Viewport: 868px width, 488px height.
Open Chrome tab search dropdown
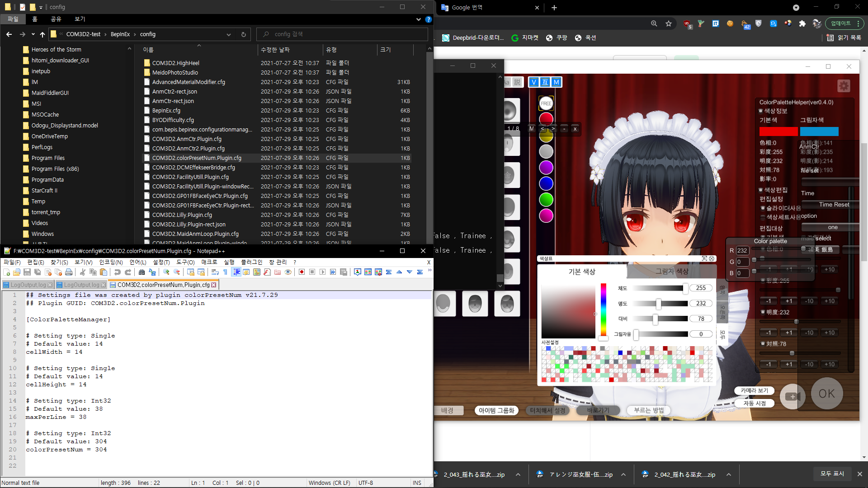click(796, 7)
